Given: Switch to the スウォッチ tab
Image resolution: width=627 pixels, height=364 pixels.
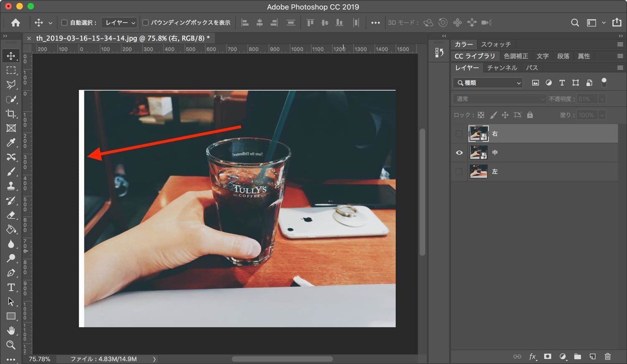Looking at the screenshot, I should (496, 44).
